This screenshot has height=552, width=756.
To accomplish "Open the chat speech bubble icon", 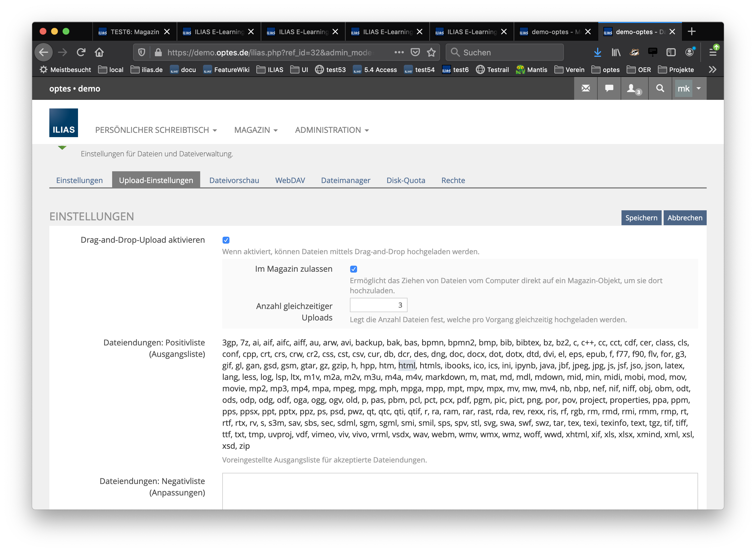I will [x=609, y=89].
